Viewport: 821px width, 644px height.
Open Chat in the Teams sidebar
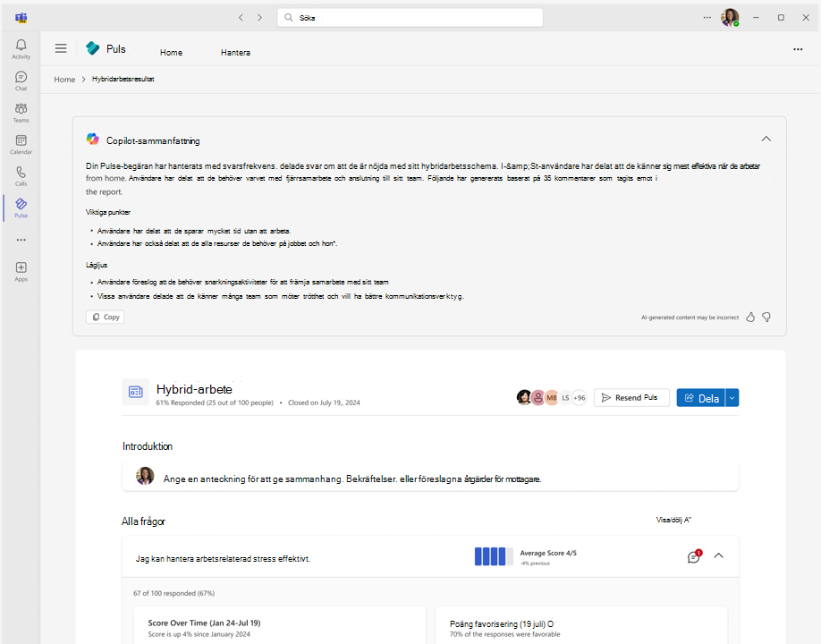tap(21, 80)
